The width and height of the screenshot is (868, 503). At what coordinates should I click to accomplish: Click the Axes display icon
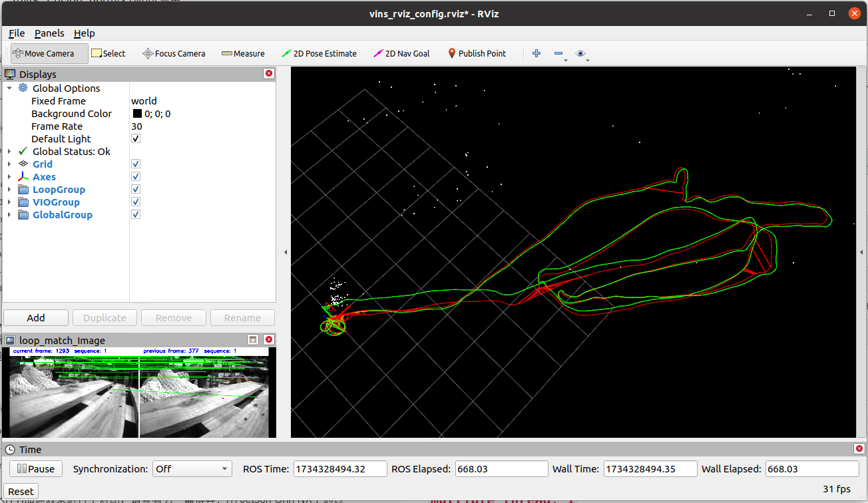pyautogui.click(x=23, y=176)
